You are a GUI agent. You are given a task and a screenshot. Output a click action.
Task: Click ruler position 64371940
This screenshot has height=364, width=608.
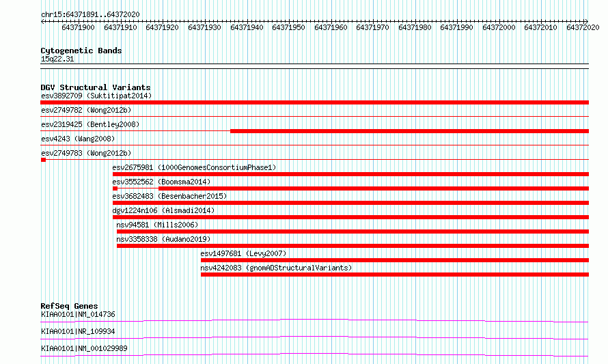[247, 27]
